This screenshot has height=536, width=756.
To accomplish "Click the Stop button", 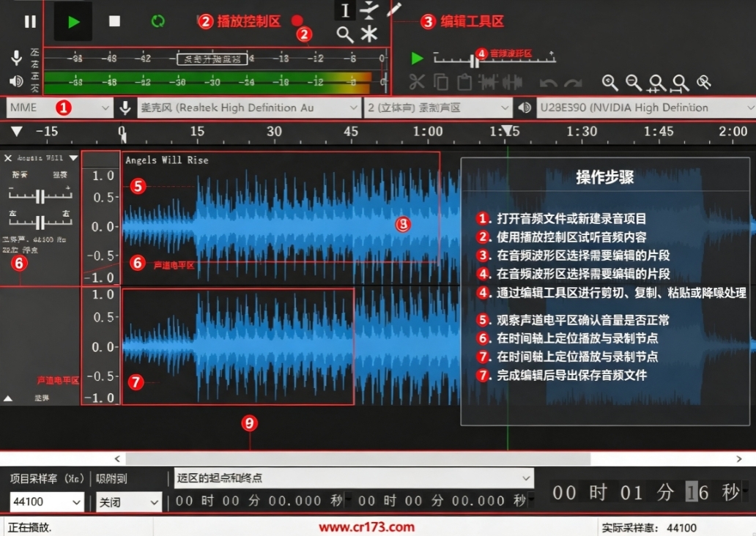I will point(114,21).
